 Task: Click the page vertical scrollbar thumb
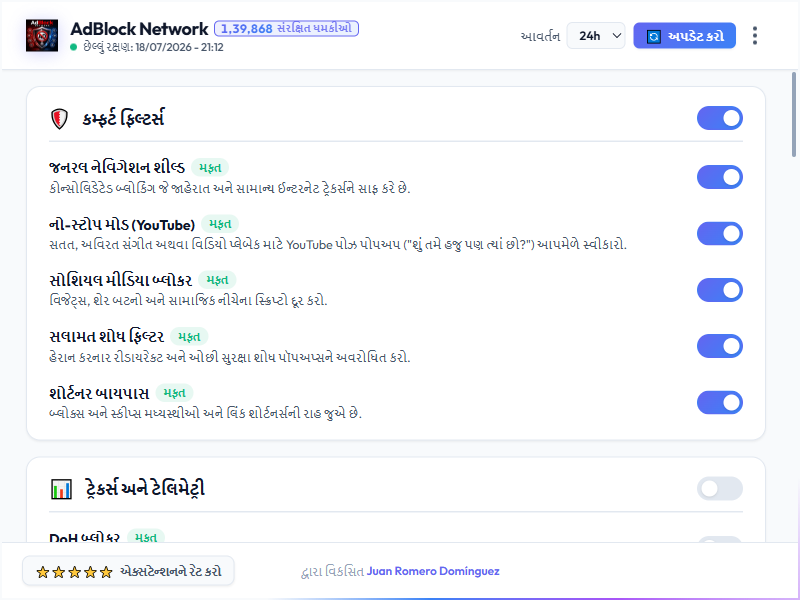pos(793,115)
